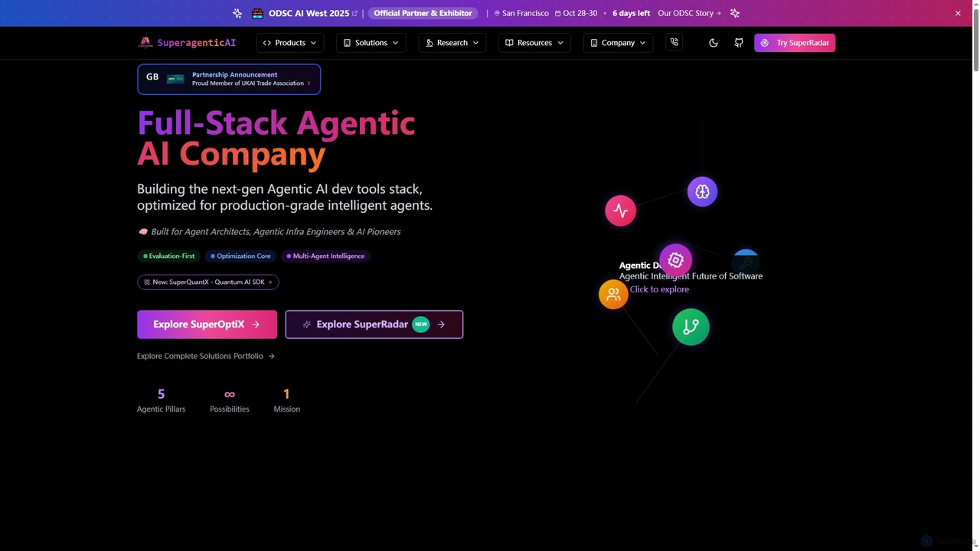
Task: Click Try SuperRadar button
Action: (x=795, y=43)
